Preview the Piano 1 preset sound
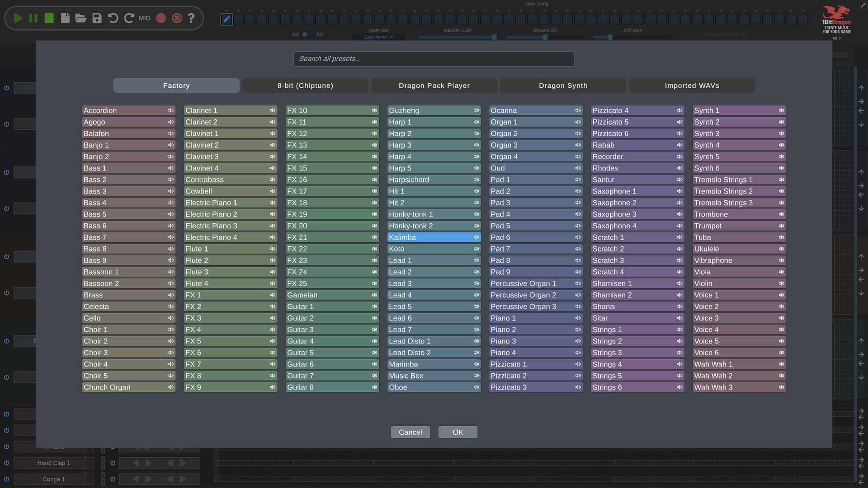This screenshot has height=488, width=868. coord(578,318)
